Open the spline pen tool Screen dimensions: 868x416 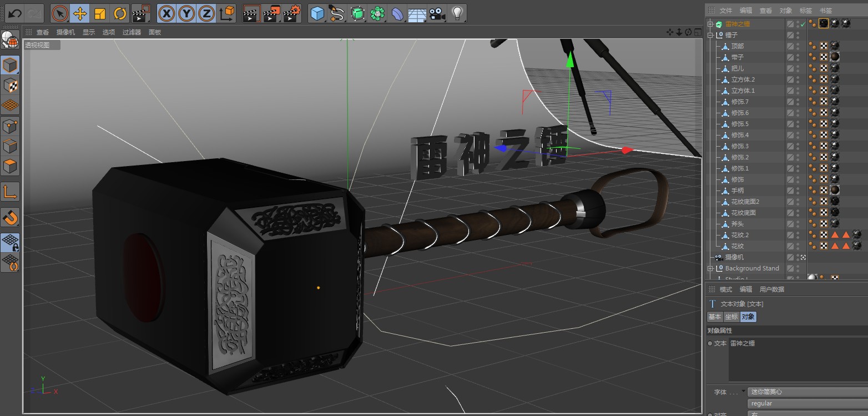point(337,13)
